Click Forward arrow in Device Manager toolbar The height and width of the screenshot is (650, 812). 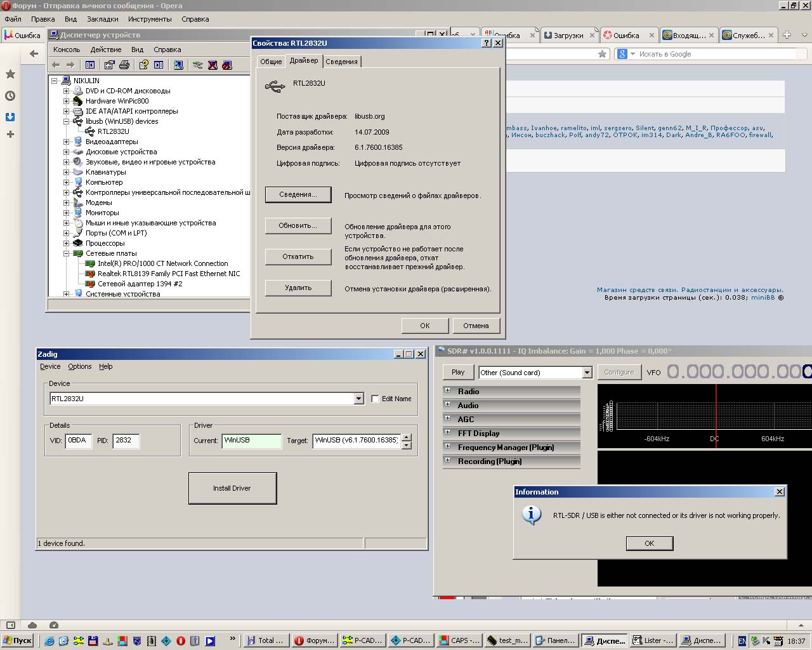(70, 65)
